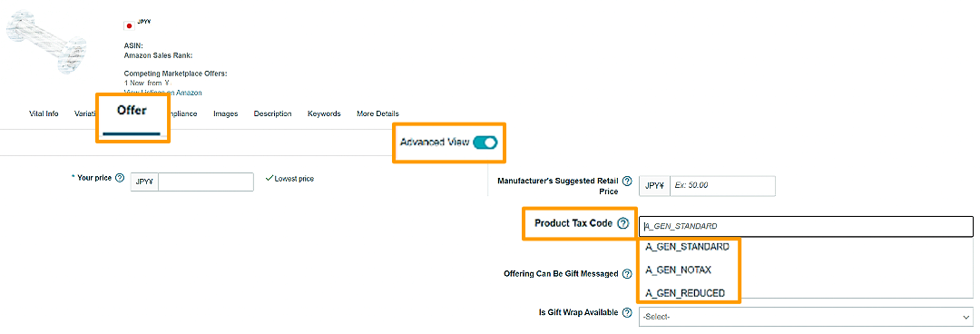Click help icon for Is Gift Wrap Available

(x=627, y=313)
